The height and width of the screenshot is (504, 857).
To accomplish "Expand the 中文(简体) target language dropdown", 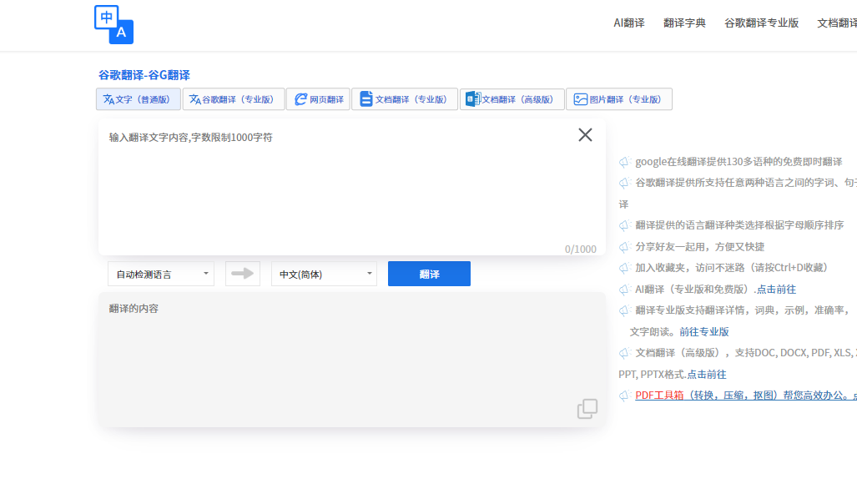I will 324,274.
